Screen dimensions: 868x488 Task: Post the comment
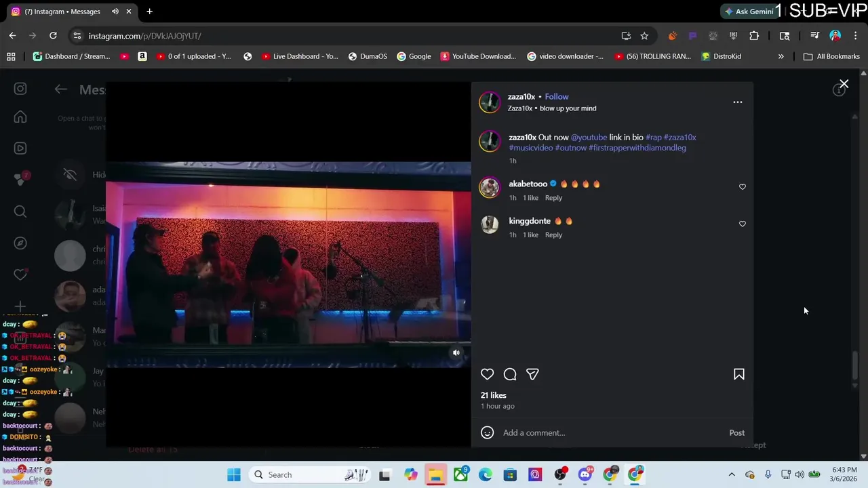tap(737, 432)
